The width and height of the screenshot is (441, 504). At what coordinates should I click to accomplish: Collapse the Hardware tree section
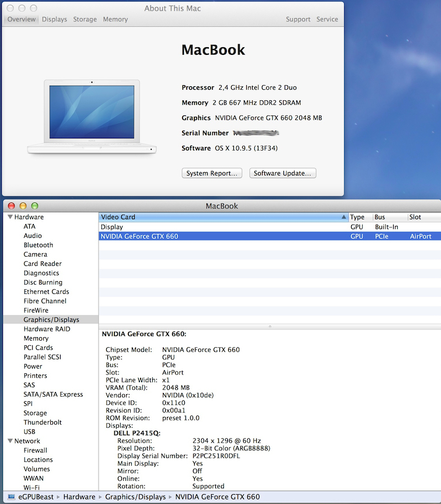(10, 217)
